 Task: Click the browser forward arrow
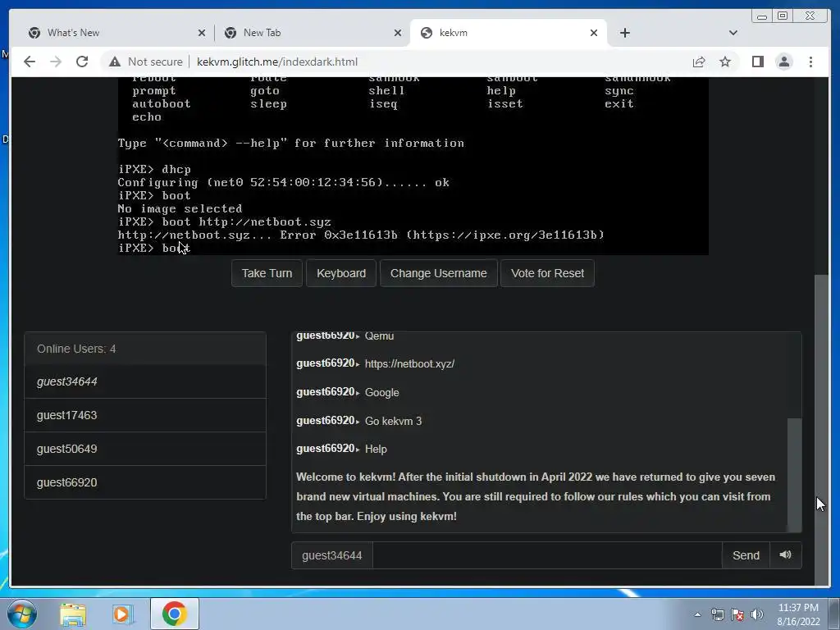(56, 62)
